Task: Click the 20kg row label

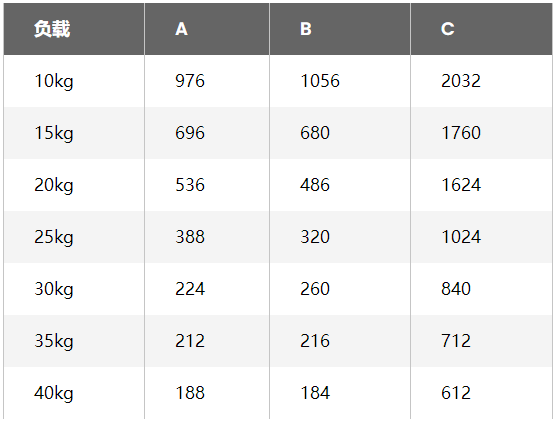Action: (54, 185)
